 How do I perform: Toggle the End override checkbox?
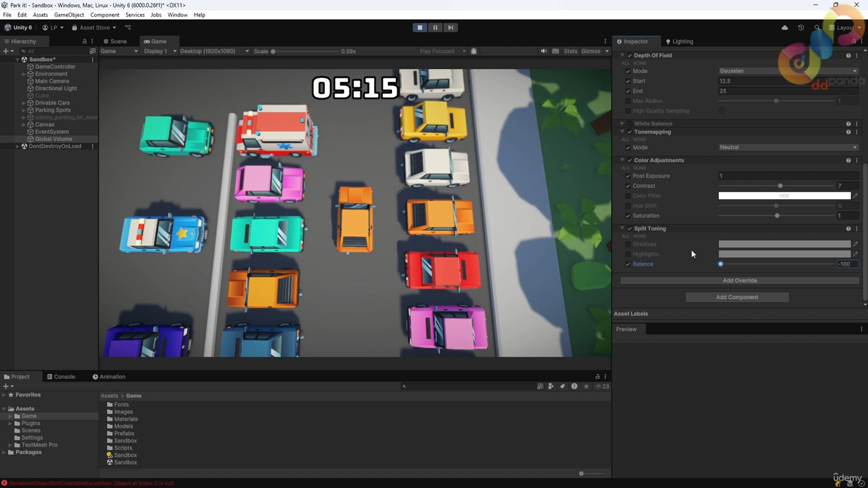point(627,91)
